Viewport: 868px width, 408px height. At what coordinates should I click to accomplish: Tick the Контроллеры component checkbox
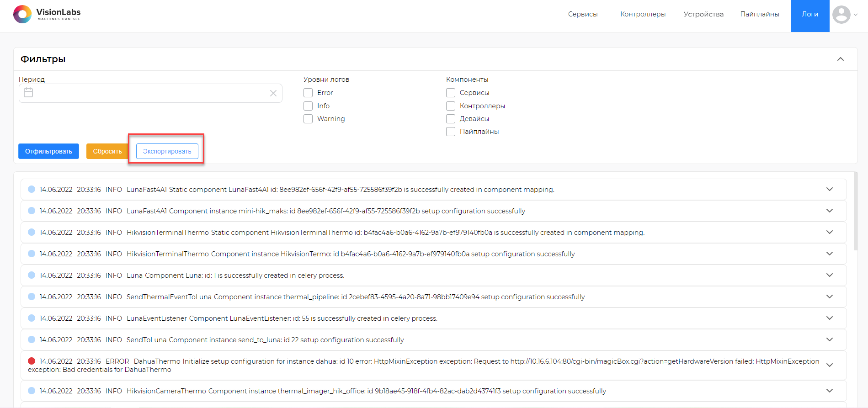[451, 106]
